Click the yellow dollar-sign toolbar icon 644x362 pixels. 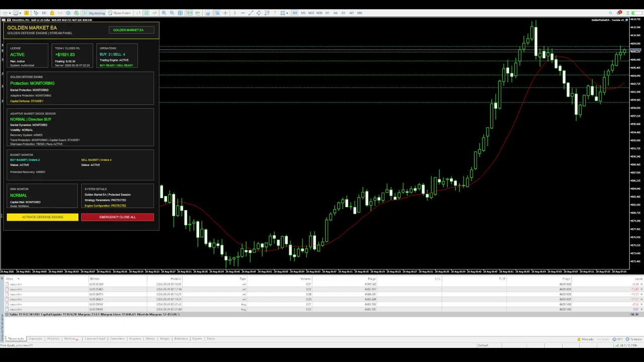pos(27,13)
